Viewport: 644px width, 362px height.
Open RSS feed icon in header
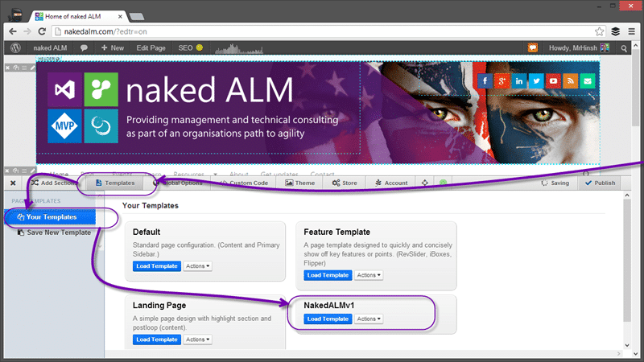(x=571, y=81)
